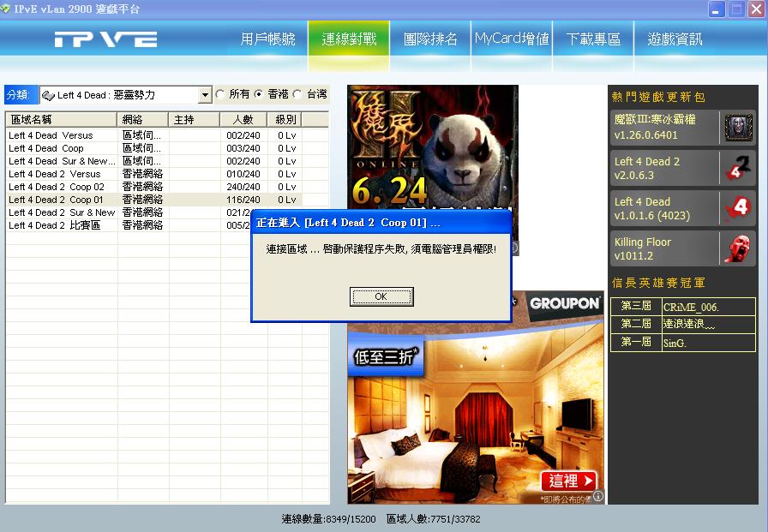Viewport: 768px width, 532px height.
Task: Click second champion name 逹浪逹浪
Action: (x=688, y=324)
